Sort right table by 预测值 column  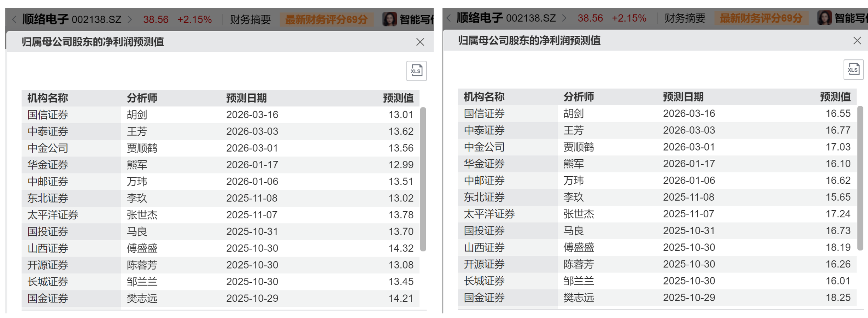(835, 97)
